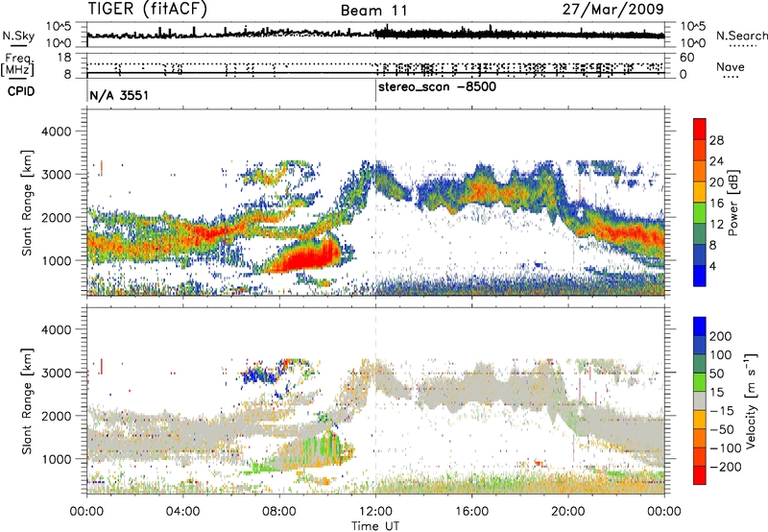
Task: Click the "CPID" row label
Action: point(21,91)
